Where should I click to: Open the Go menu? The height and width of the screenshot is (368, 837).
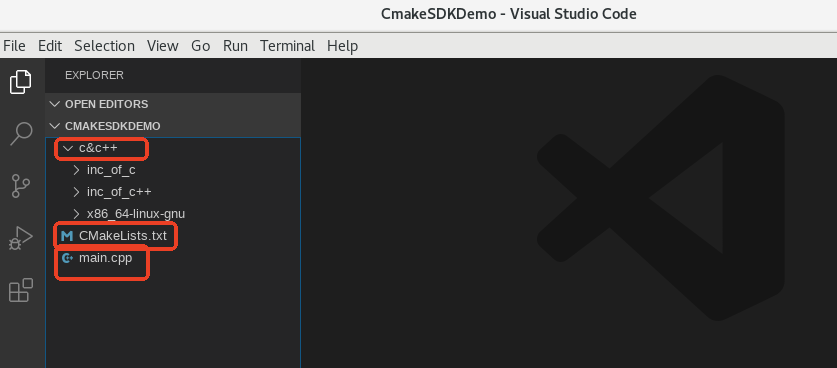[201, 46]
